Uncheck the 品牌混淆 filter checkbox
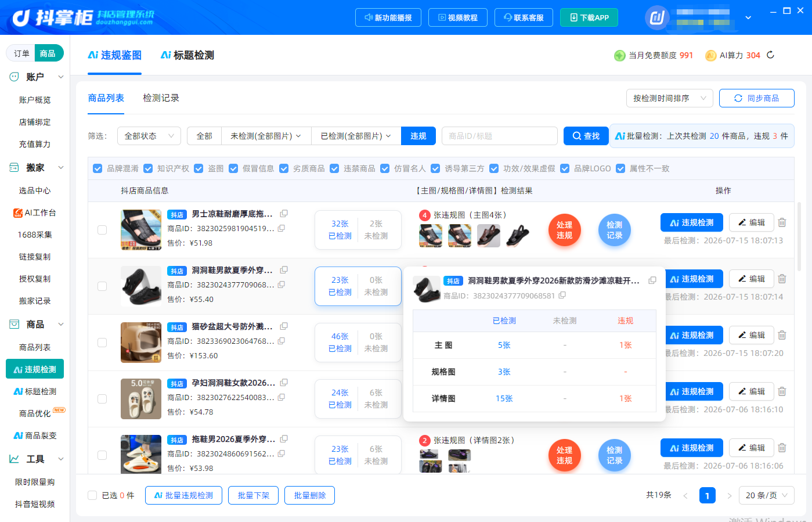 [x=98, y=168]
